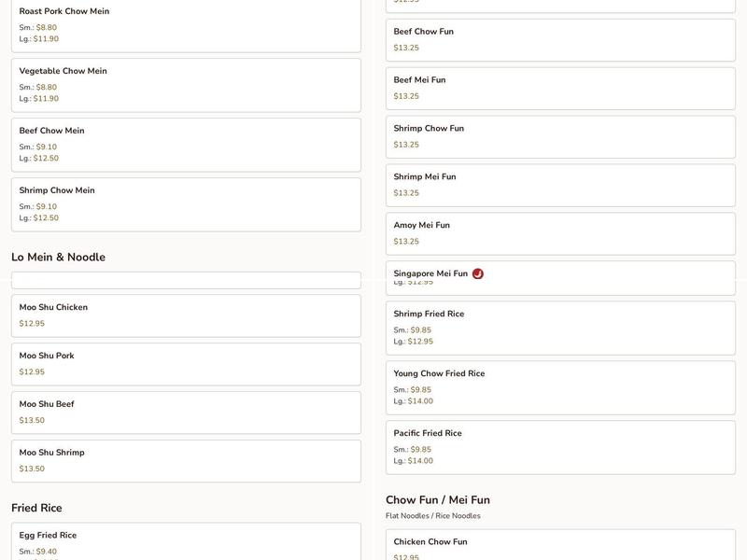This screenshot has width=747, height=560.
Task: Open the Pacific Fried Rice item
Action: tap(560, 447)
